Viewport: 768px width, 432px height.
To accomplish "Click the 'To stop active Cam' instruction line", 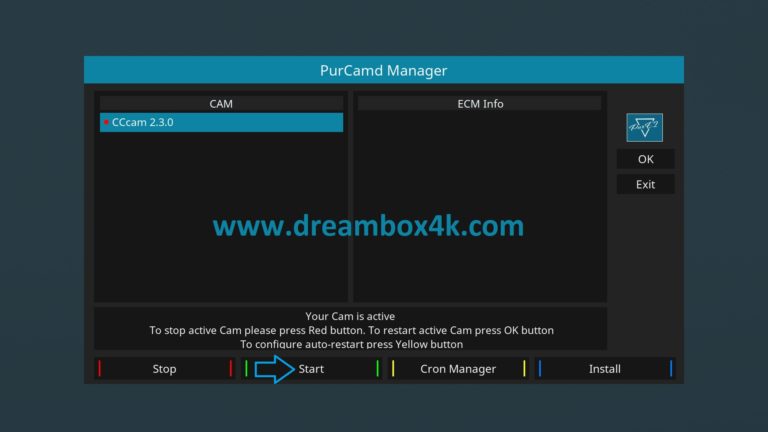I will coord(351,330).
